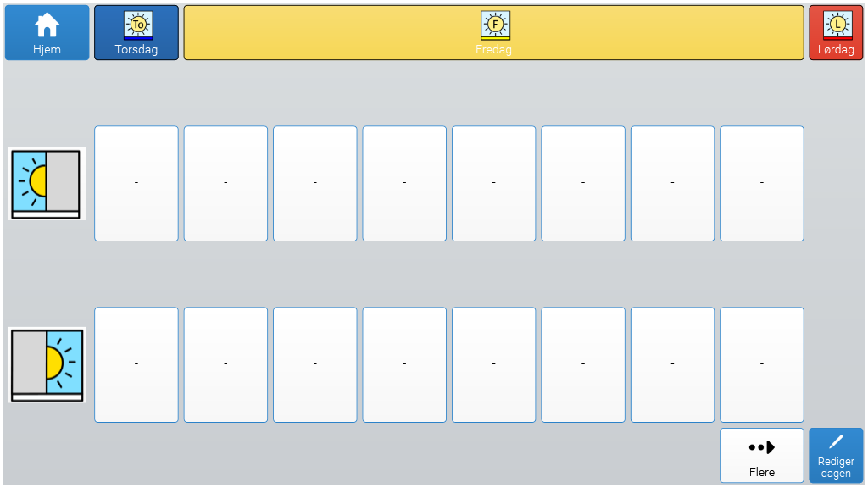Pick the third empty afternoon slot

(315, 364)
